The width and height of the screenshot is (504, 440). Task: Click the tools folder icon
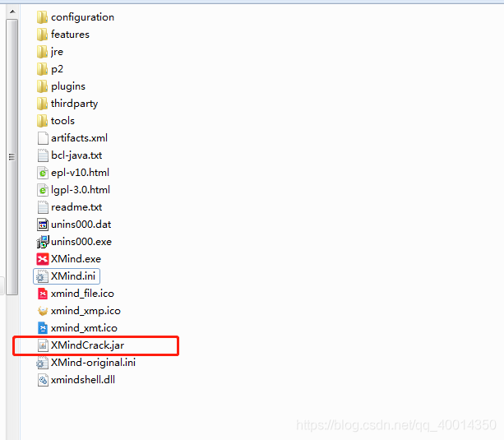coord(43,121)
